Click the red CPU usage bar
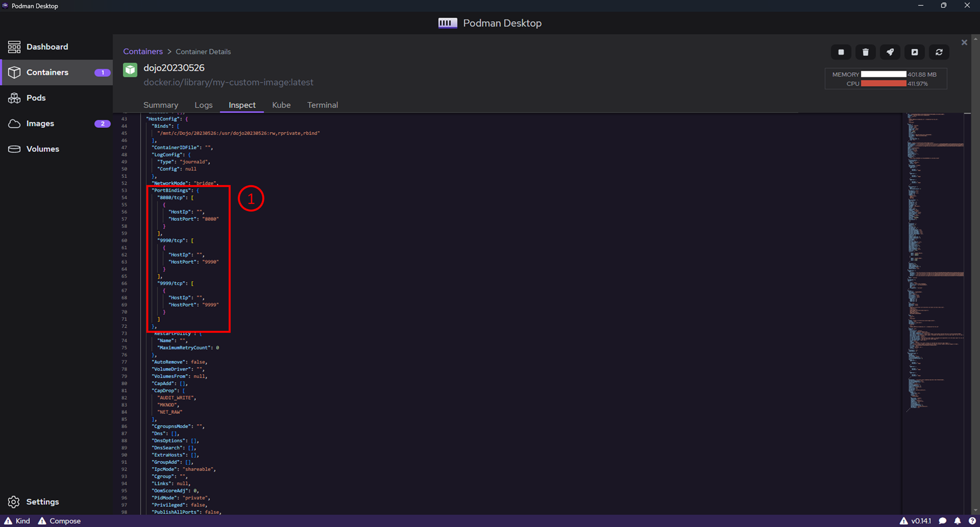The image size is (980, 527). coord(884,84)
